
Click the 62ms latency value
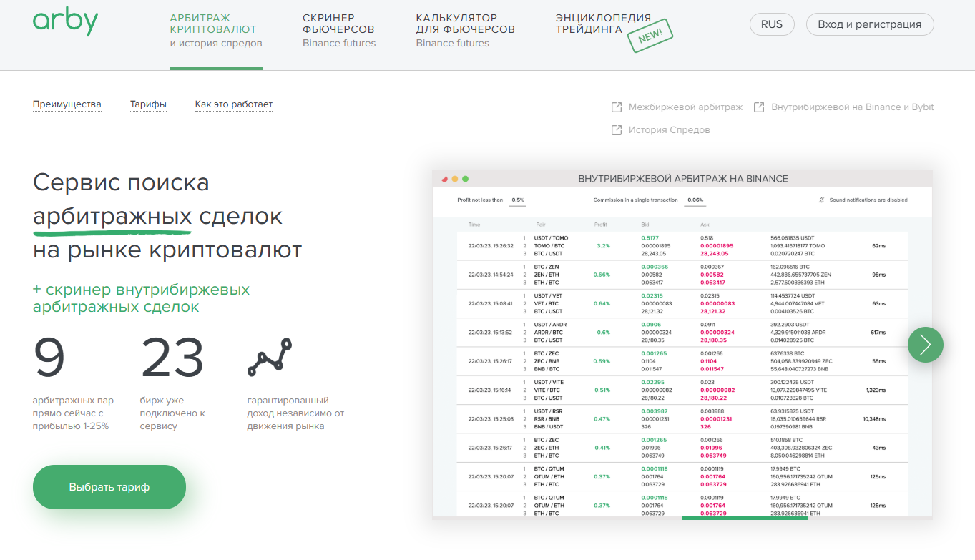click(879, 245)
